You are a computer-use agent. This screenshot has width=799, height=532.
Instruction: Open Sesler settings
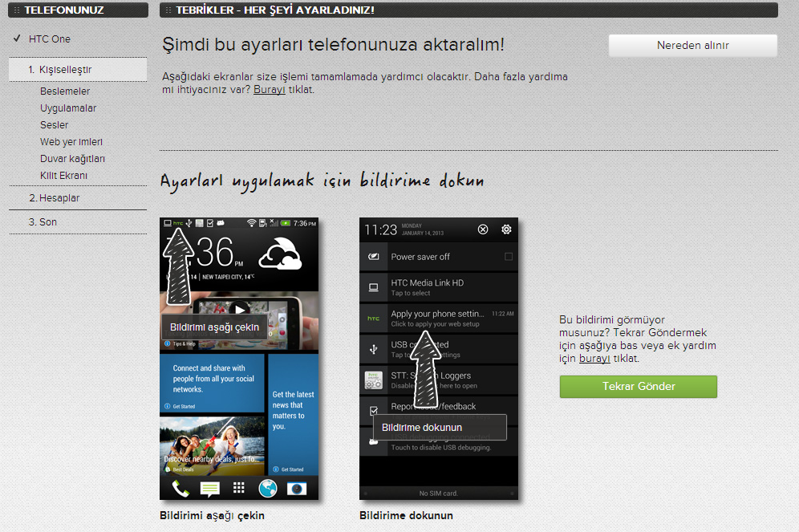(x=54, y=125)
